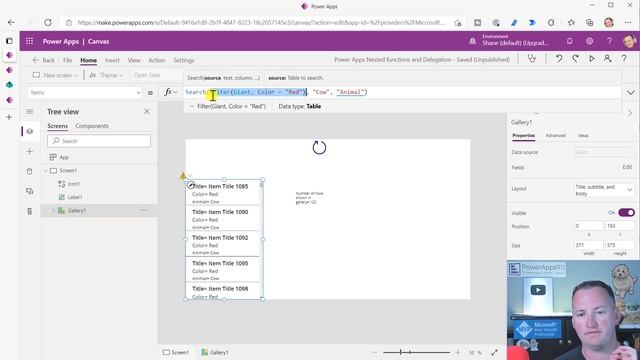Collapse the properties pane chevron
Screen dimensions: 640x360
pyautogui.click(x=630, y=113)
